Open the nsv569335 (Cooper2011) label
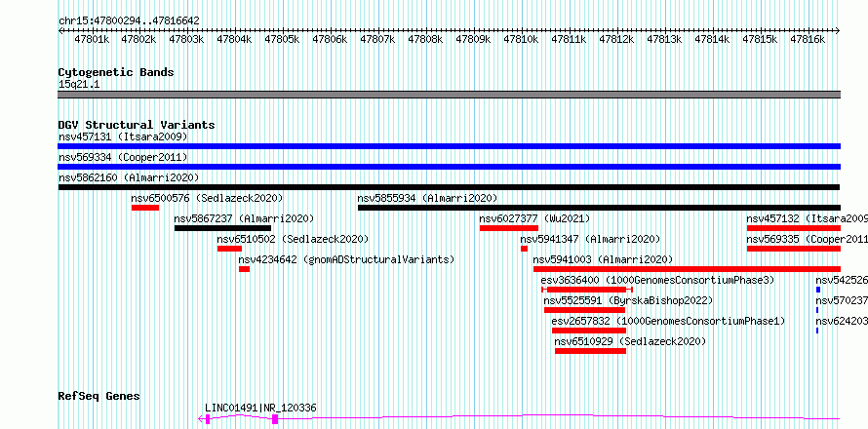This screenshot has width=868, height=429. pyautogui.click(x=808, y=239)
